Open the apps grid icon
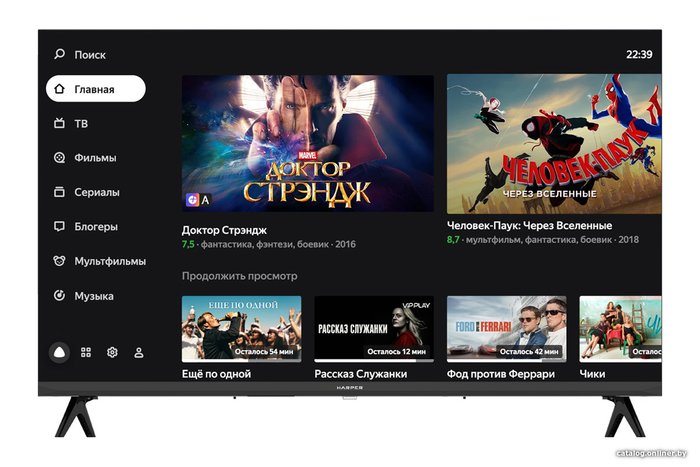700x467 pixels. coord(86,353)
